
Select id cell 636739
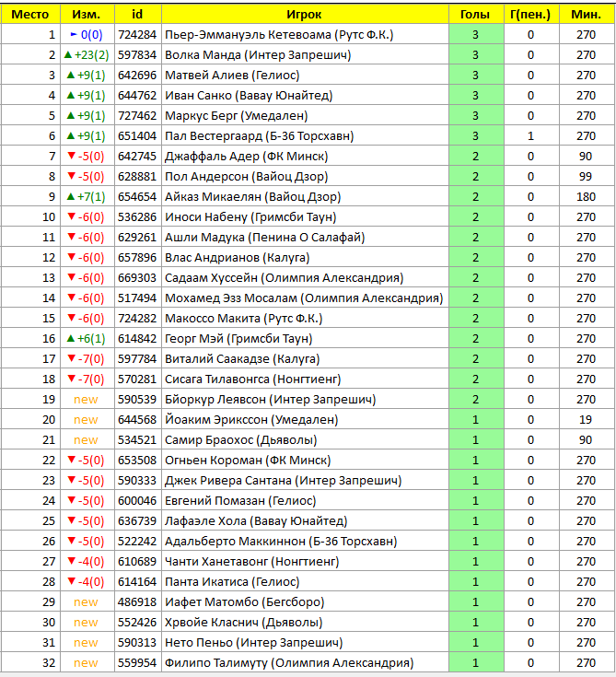click(138, 521)
